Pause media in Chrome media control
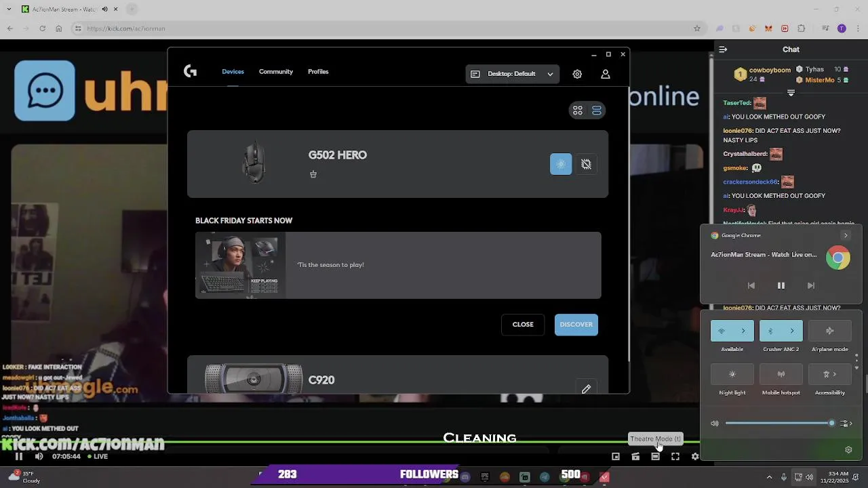This screenshot has height=488, width=868. (781, 286)
